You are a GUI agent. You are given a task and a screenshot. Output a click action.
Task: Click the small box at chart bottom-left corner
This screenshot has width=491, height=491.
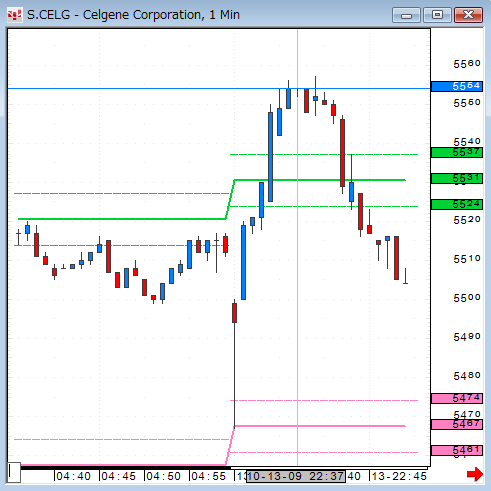click(x=14, y=472)
